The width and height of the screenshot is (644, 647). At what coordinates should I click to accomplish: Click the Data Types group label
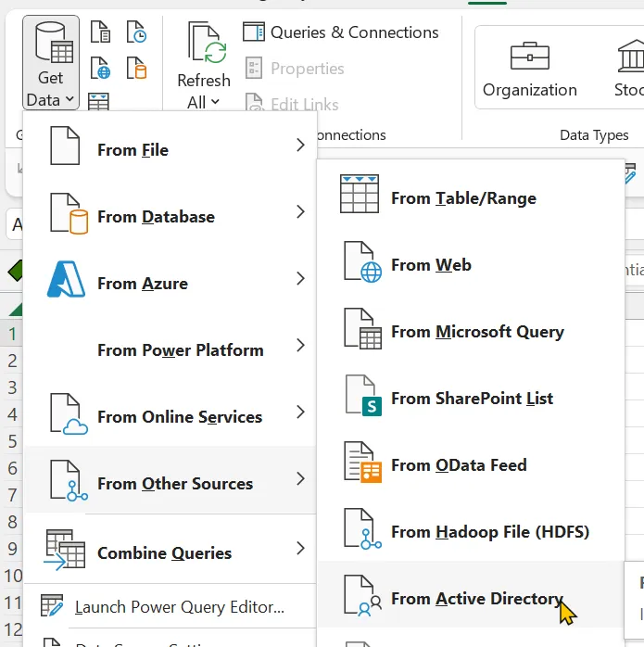(594, 135)
